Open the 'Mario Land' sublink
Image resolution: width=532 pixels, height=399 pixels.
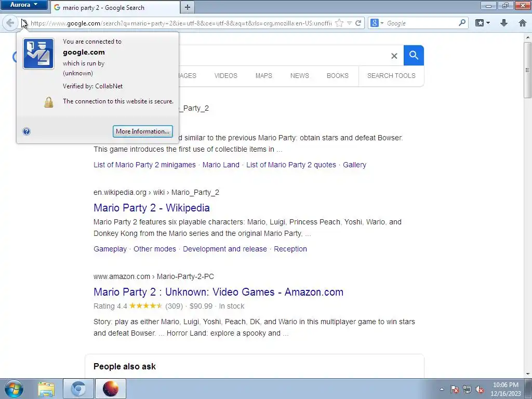221,165
